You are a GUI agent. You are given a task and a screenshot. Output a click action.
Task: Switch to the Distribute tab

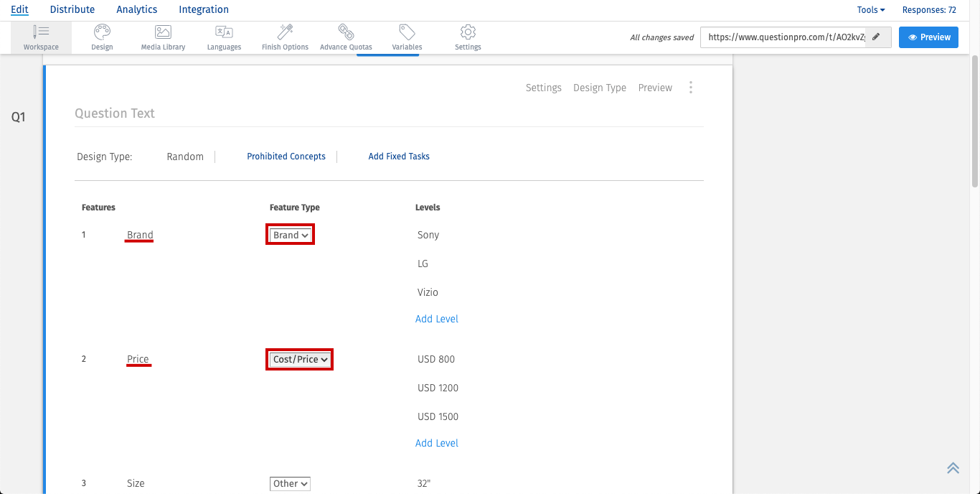coord(72,9)
